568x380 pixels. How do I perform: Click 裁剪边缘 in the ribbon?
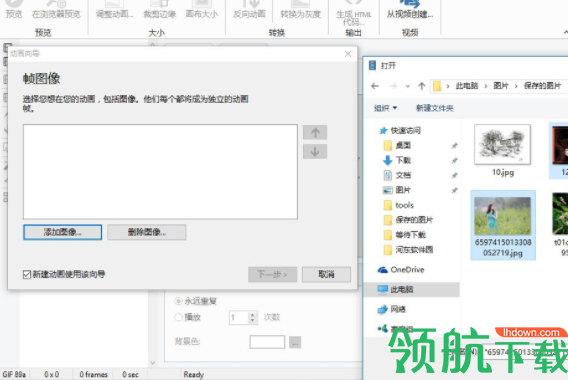pyautogui.click(x=159, y=10)
